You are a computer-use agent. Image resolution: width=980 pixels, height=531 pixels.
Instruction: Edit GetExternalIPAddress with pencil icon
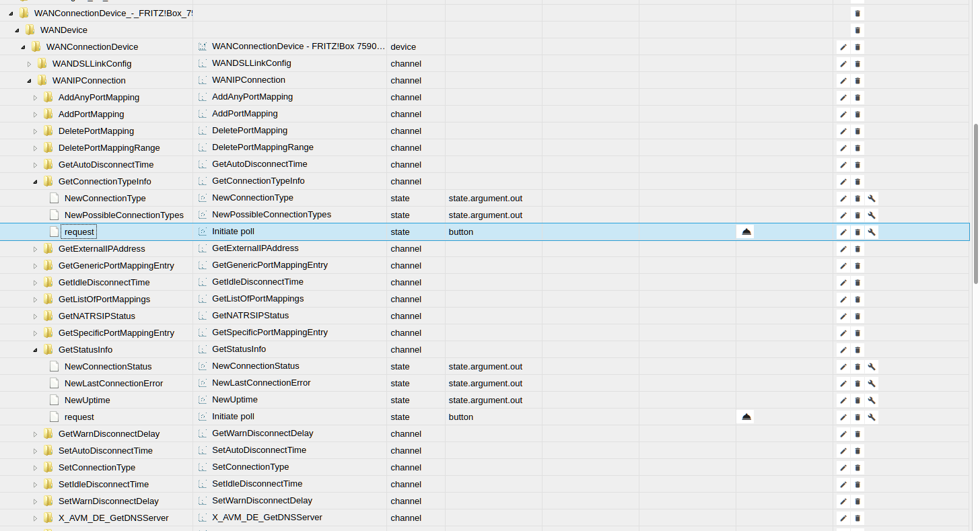(x=843, y=249)
